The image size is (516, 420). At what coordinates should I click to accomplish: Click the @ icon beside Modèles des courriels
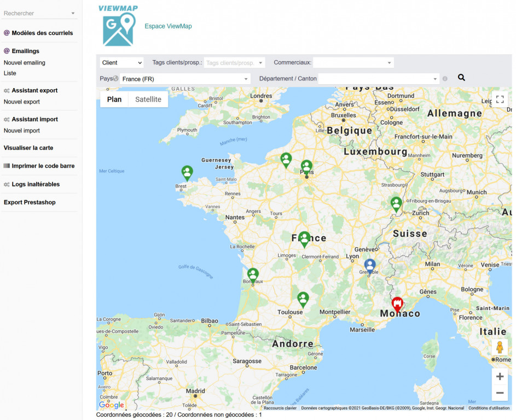(x=7, y=33)
